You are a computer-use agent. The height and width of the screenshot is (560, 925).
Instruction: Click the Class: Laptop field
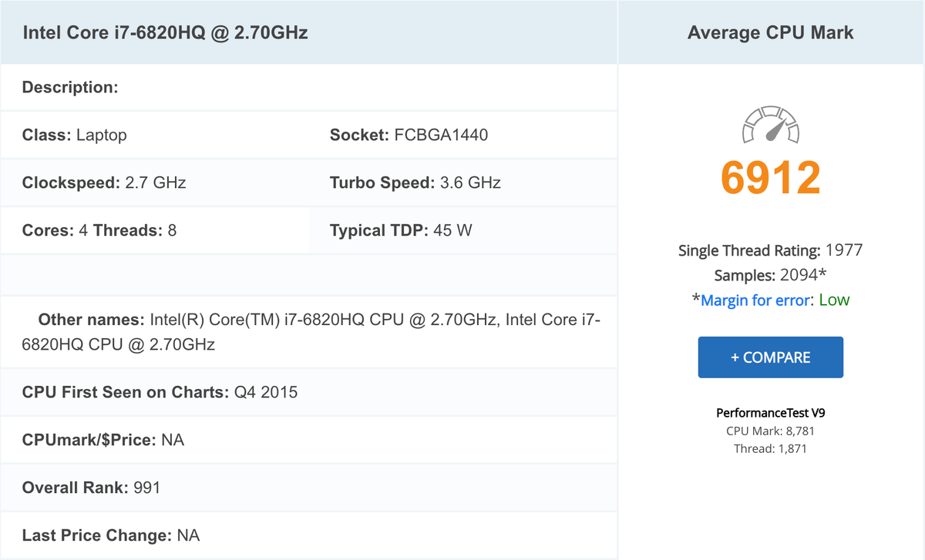click(x=75, y=136)
